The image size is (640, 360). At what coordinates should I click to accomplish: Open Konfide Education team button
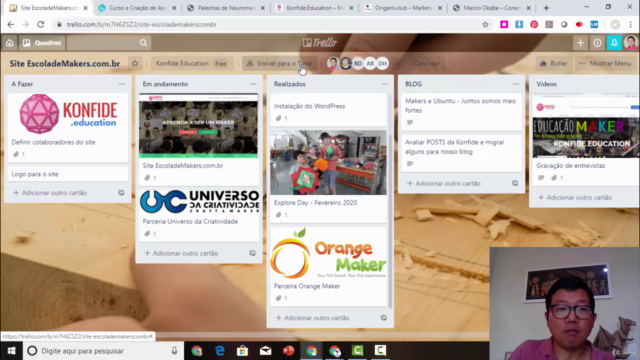(x=191, y=63)
